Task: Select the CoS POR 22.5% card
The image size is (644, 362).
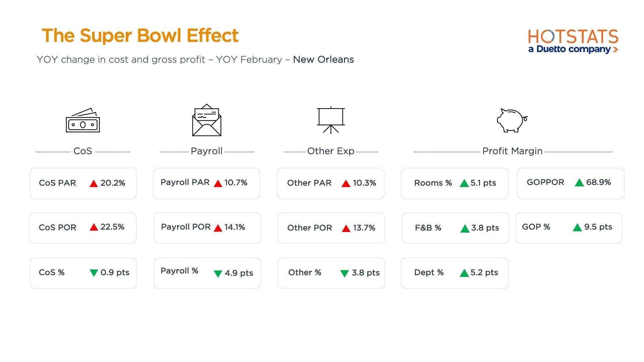Action: pyautogui.click(x=83, y=228)
